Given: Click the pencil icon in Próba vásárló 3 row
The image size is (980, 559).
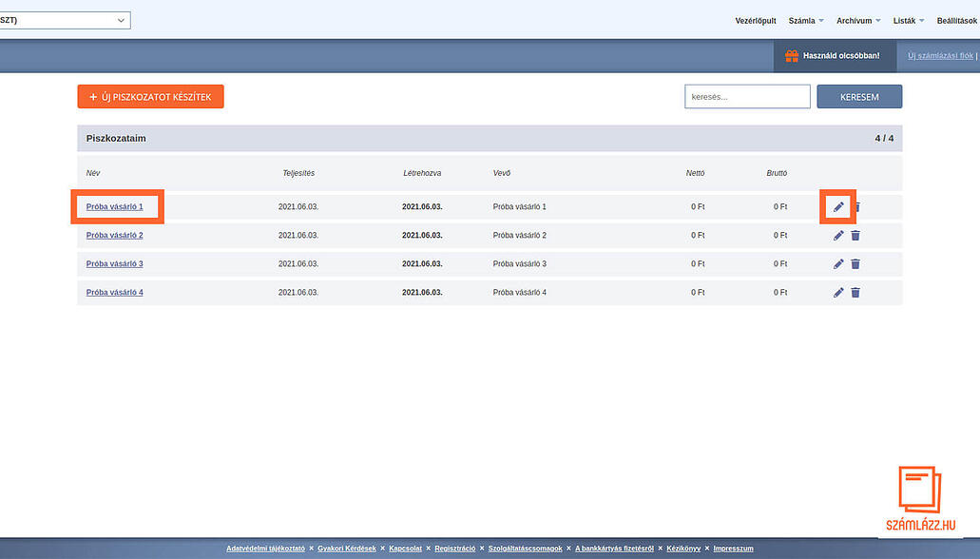Looking at the screenshot, I should pyautogui.click(x=838, y=264).
